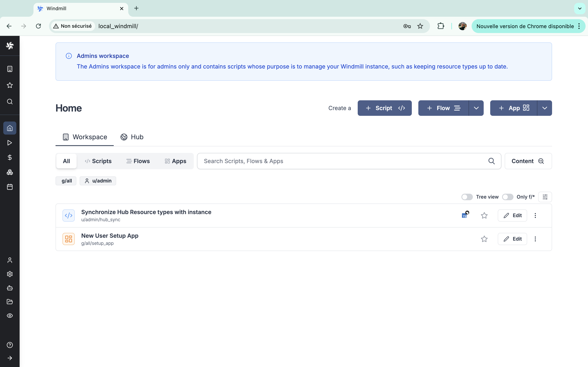Screen dimensions: 588x367
Task: Open the Flow button dropdown arrow
Action: pos(476,108)
